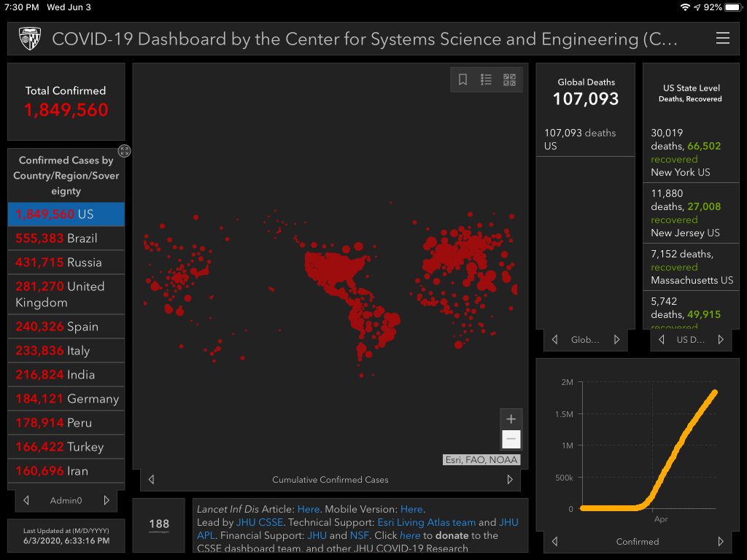This screenshot has width=747, height=560.
Task: Open the hamburger menu in the header
Action: [x=722, y=39]
